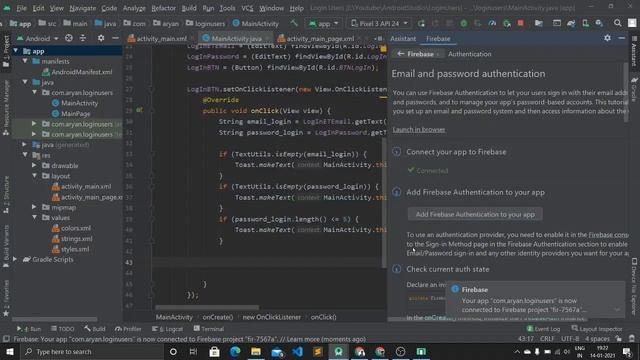This screenshot has height=360, width=640.
Task: Open Sublime Text from taskbar
Action: [318, 351]
